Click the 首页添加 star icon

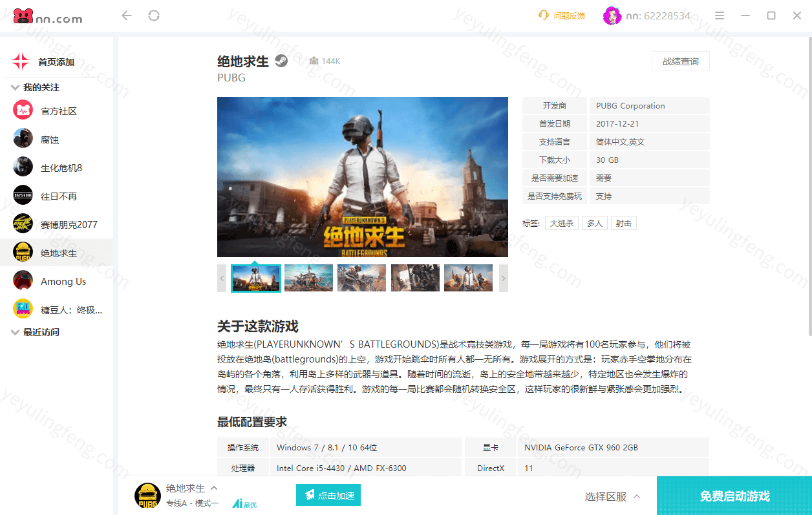pos(21,62)
